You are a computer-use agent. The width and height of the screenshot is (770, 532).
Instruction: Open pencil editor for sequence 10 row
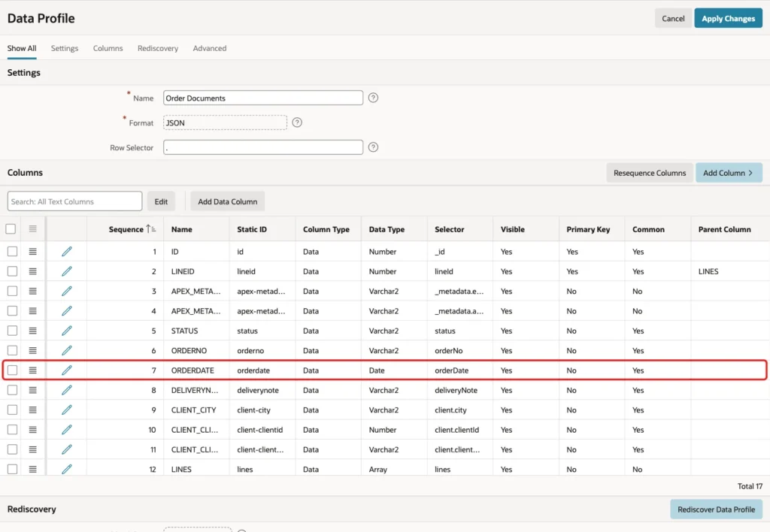point(67,429)
